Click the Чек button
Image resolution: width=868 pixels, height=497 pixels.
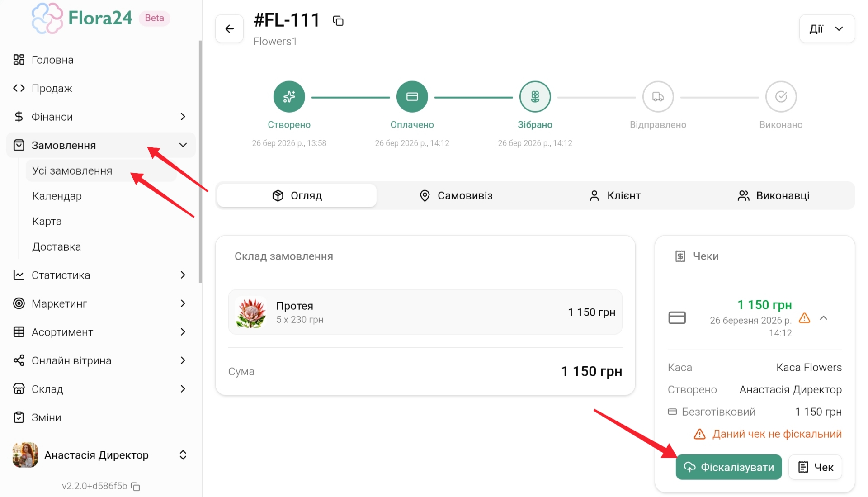(815, 467)
